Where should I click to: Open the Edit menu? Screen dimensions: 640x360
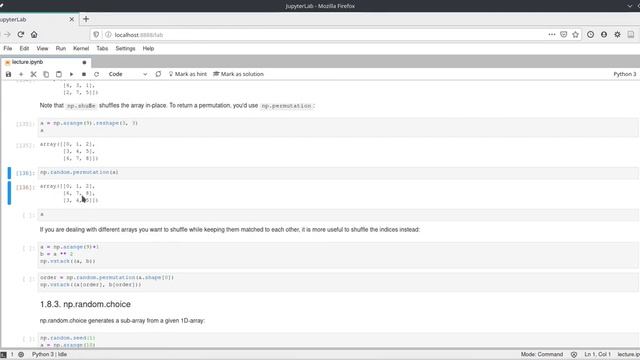24,49
